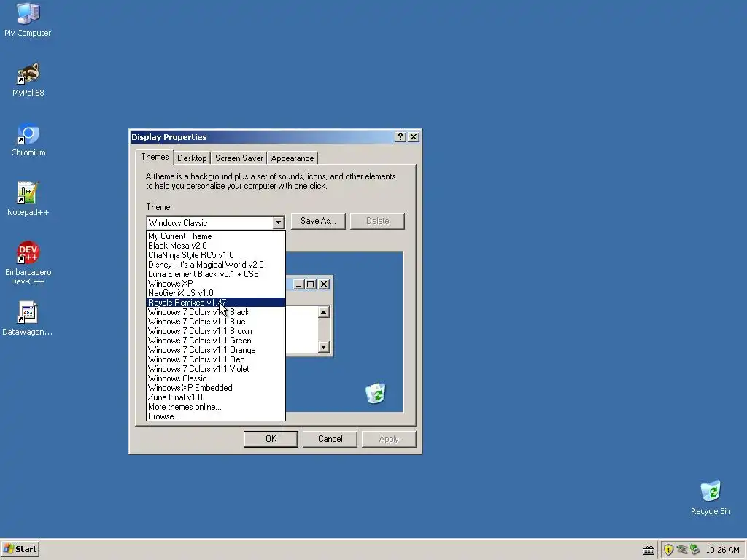This screenshot has width=747, height=560.
Task: Open Chromium desktop shortcut
Action: coord(28,139)
